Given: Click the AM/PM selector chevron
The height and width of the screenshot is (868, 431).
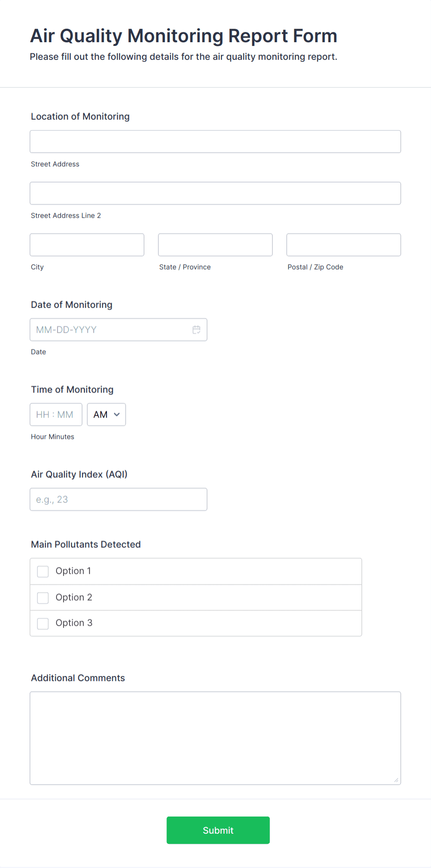Looking at the screenshot, I should (x=117, y=415).
